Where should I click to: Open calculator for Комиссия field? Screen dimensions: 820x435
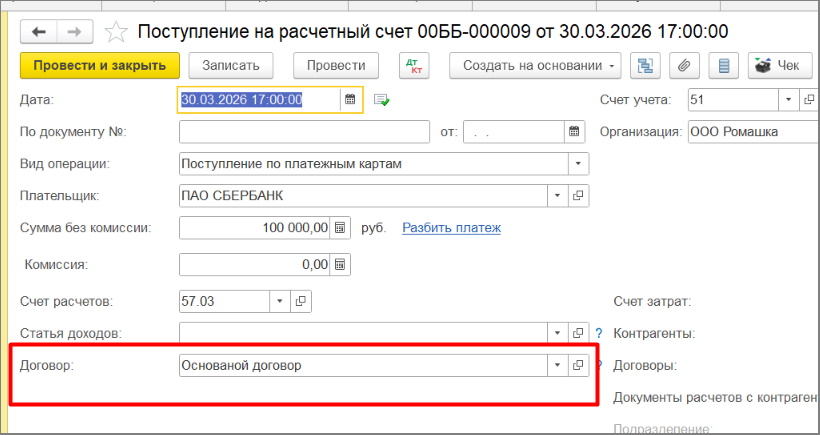pyautogui.click(x=340, y=265)
